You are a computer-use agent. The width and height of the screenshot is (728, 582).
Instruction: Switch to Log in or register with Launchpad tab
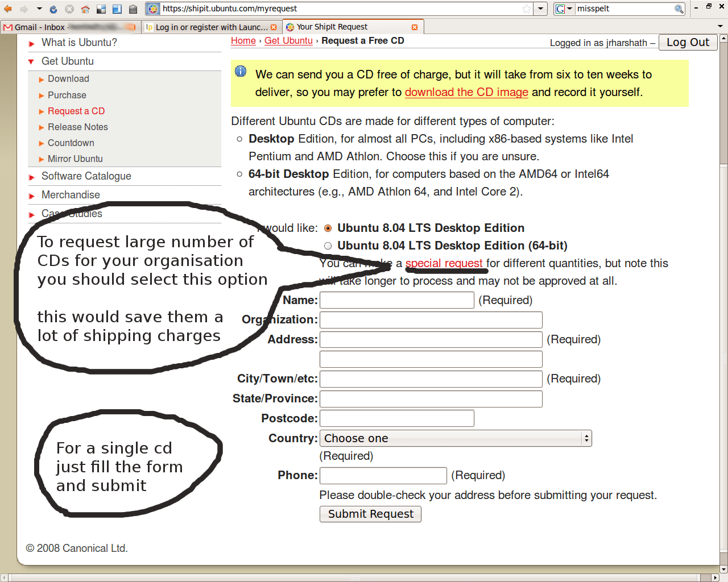(x=212, y=27)
